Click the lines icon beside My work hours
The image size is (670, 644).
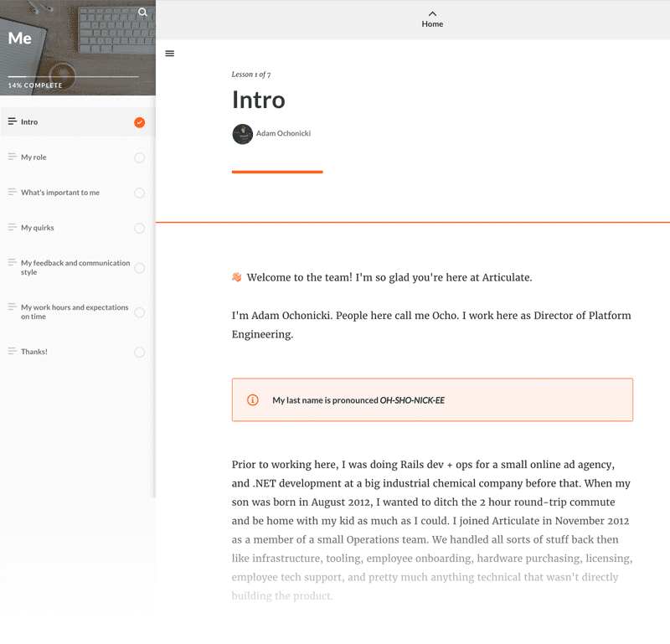(13, 307)
